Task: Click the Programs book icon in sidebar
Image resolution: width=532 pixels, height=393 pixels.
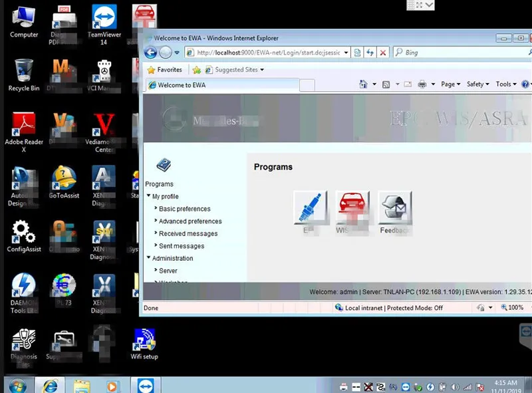Action: pos(164,165)
